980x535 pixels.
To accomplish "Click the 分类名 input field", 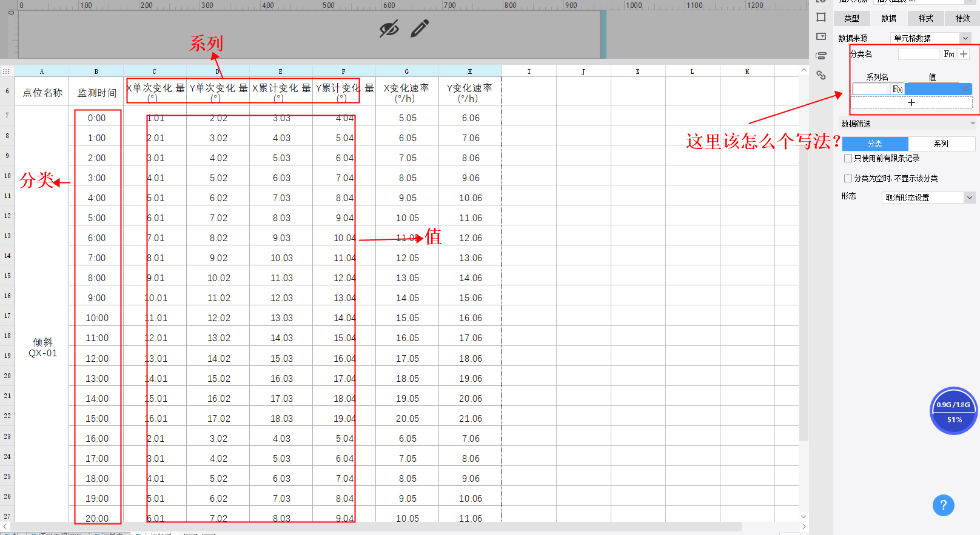I will (918, 54).
